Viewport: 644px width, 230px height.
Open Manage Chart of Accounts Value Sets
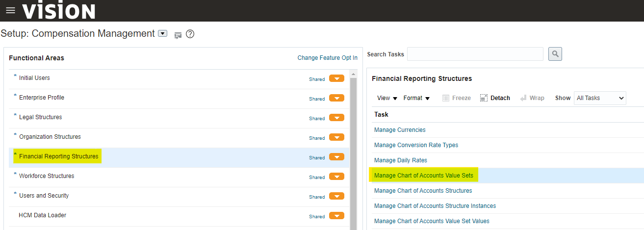423,176
